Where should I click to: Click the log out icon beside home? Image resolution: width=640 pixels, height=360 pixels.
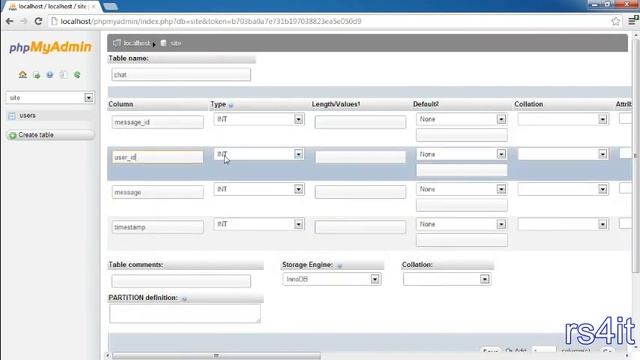click(x=37, y=75)
